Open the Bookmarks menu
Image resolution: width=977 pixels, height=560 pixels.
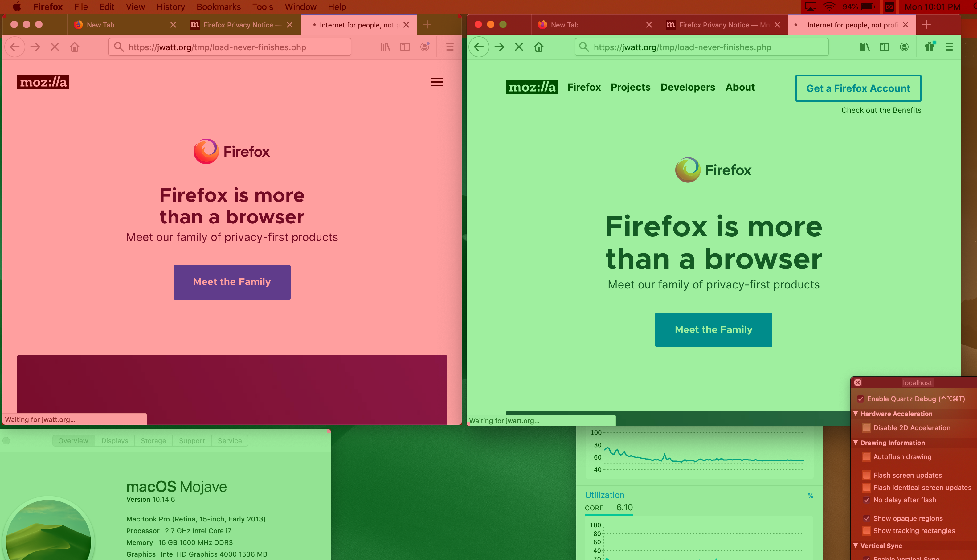point(219,6)
